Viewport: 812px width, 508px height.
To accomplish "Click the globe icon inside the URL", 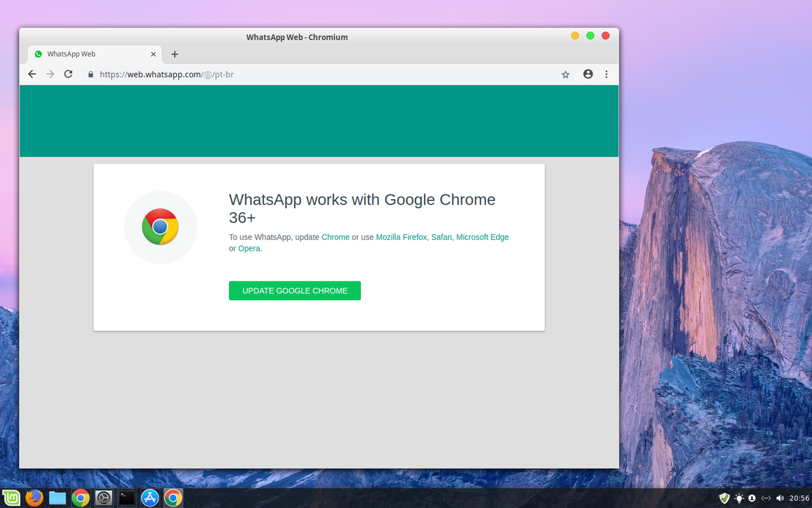I will pos(207,75).
